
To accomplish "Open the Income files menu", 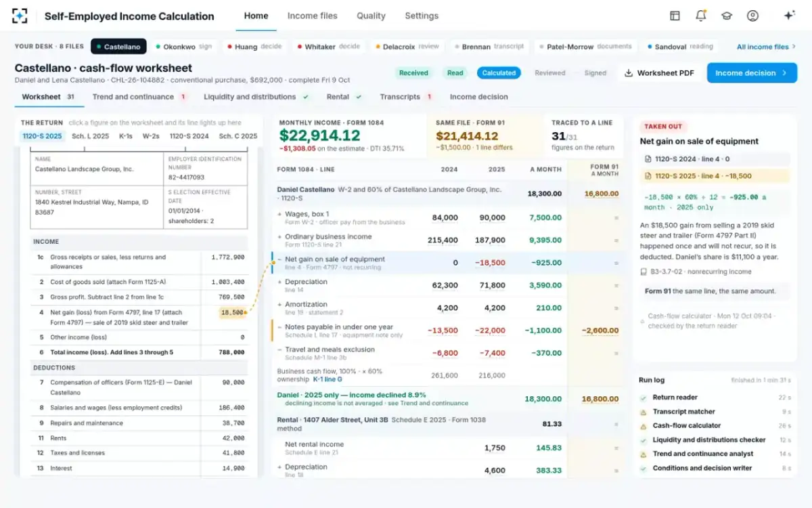I will (x=312, y=16).
